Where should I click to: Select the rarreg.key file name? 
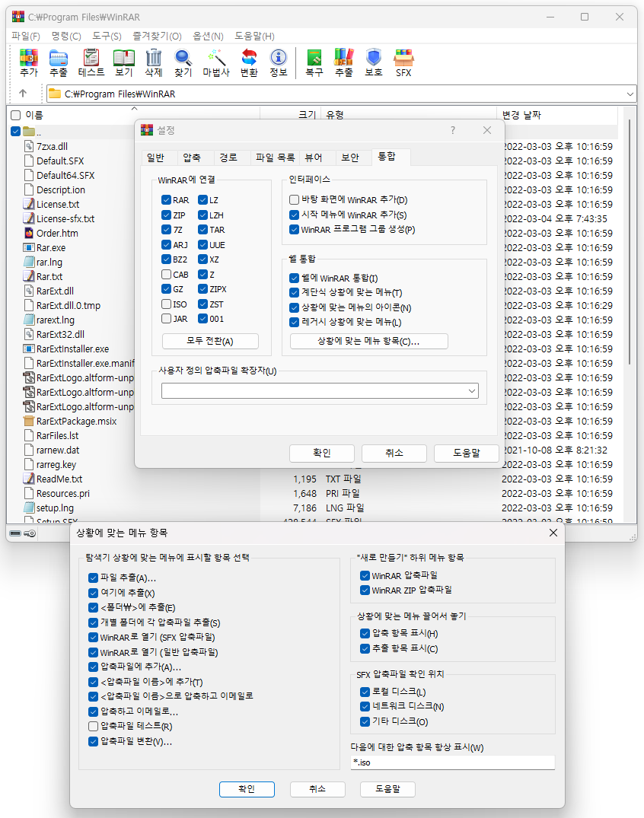point(56,464)
